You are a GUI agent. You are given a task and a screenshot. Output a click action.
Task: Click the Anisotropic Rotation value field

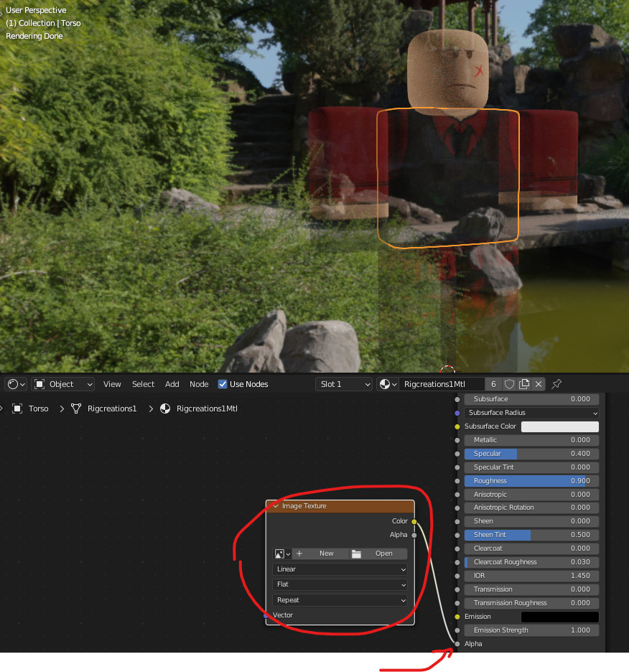pos(531,508)
